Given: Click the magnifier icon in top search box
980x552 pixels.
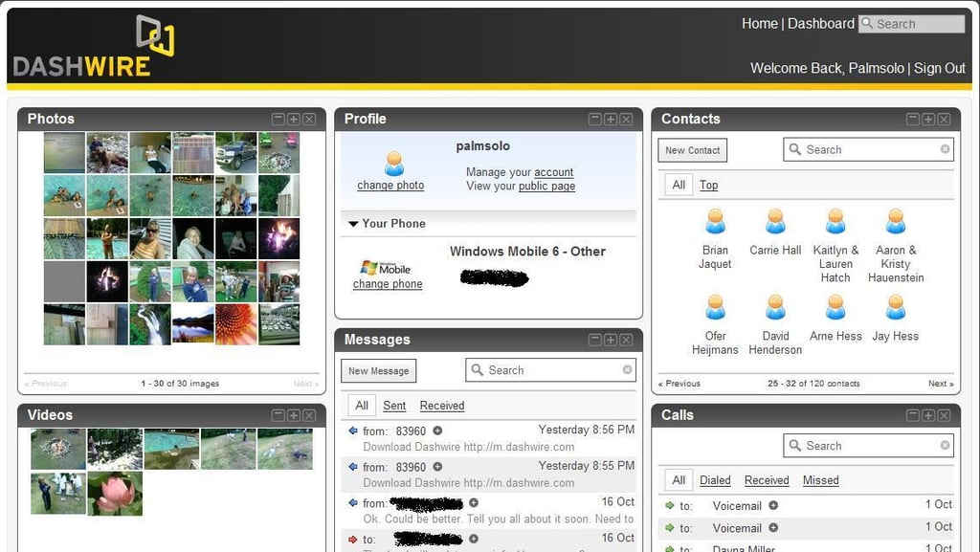Looking at the screenshot, I should tap(867, 23).
